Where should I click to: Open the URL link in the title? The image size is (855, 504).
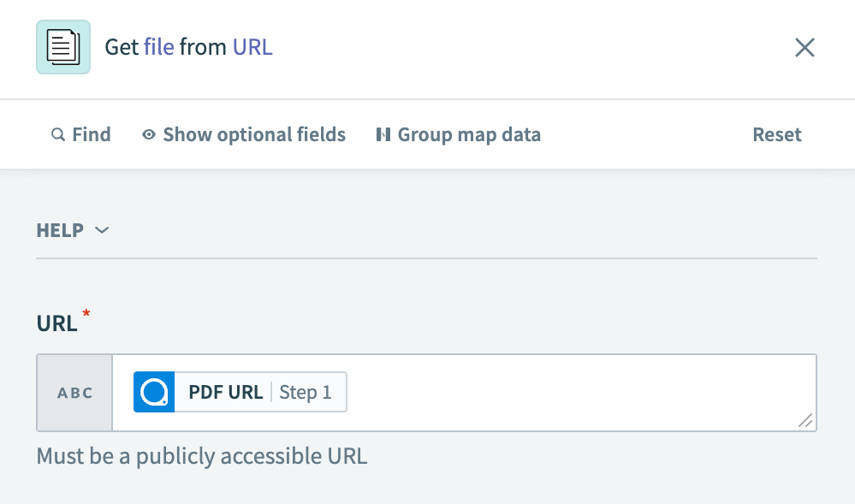pyautogui.click(x=252, y=47)
